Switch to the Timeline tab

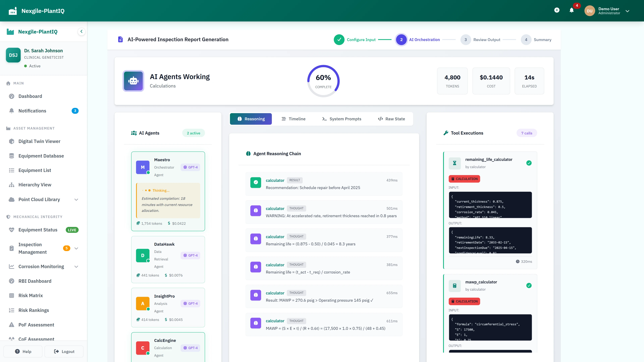(293, 119)
